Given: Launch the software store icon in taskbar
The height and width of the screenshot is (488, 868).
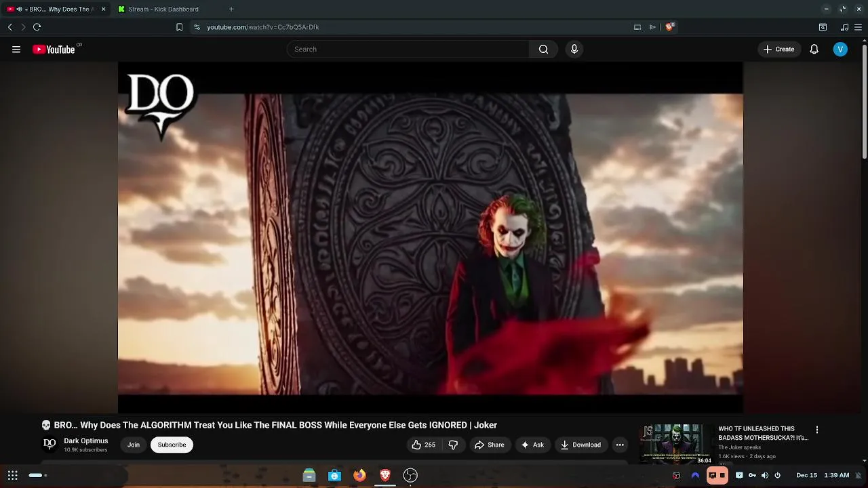Looking at the screenshot, I should point(334,476).
